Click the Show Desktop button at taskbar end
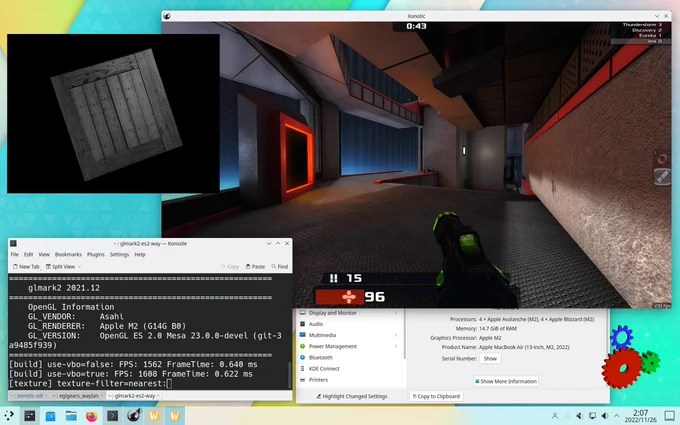This screenshot has width=680, height=425. point(670,415)
